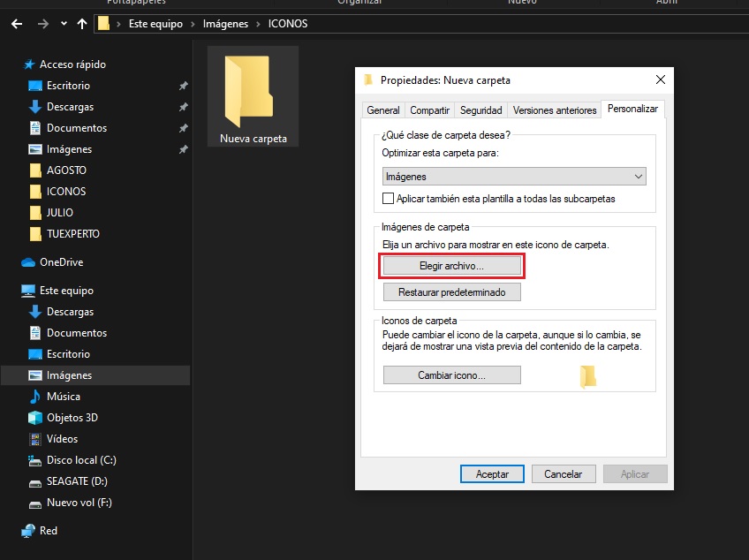Open Objetos 3D in the sidebar
Image resolution: width=749 pixels, height=560 pixels.
[72, 418]
